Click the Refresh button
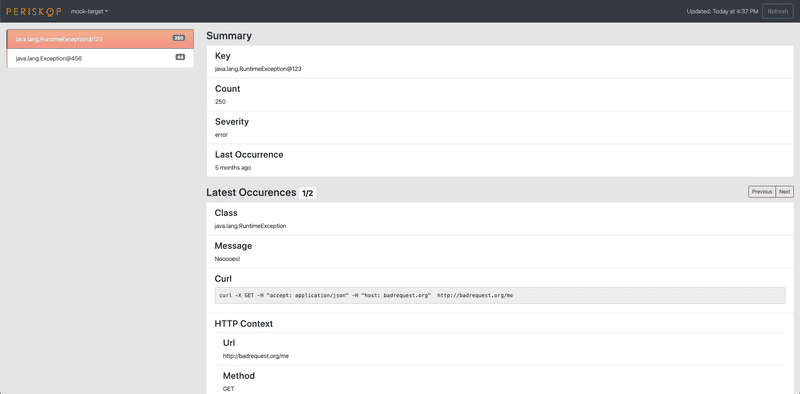Screen dimensions: 800x394 tap(778, 11)
